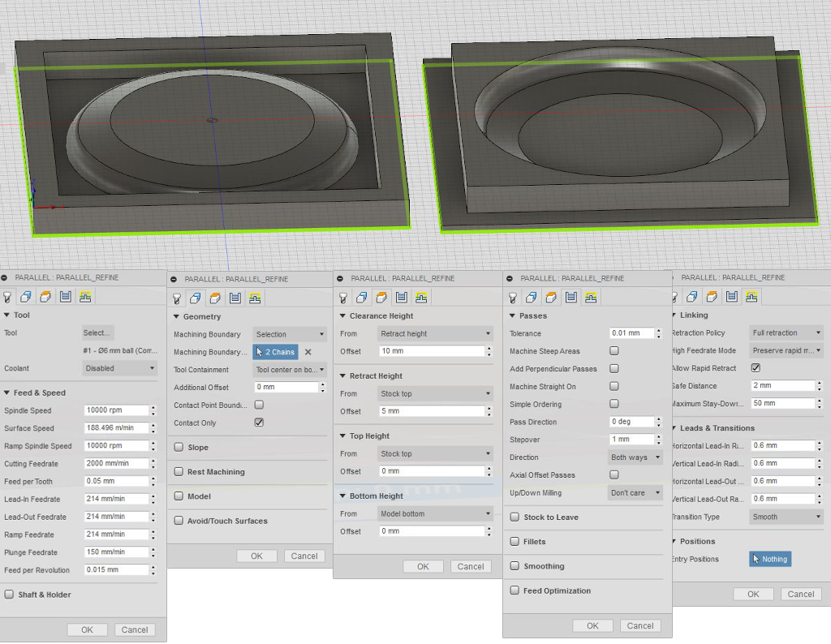Enable Rest Machining checkbox
Viewport: 831px width, 644px height.
pyautogui.click(x=179, y=472)
